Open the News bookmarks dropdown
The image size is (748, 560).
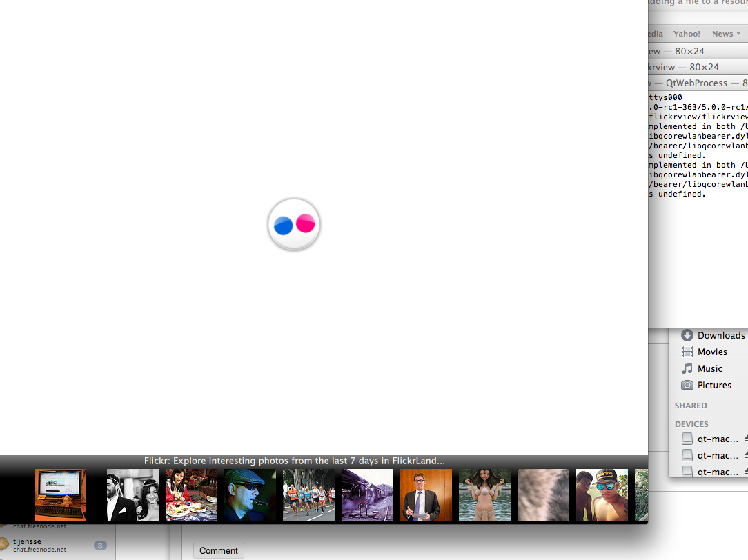click(x=727, y=34)
